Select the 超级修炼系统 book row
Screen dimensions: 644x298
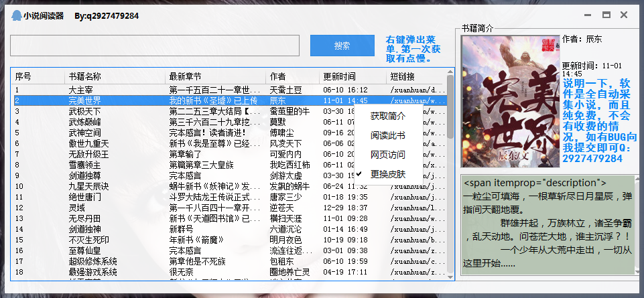[230, 261]
